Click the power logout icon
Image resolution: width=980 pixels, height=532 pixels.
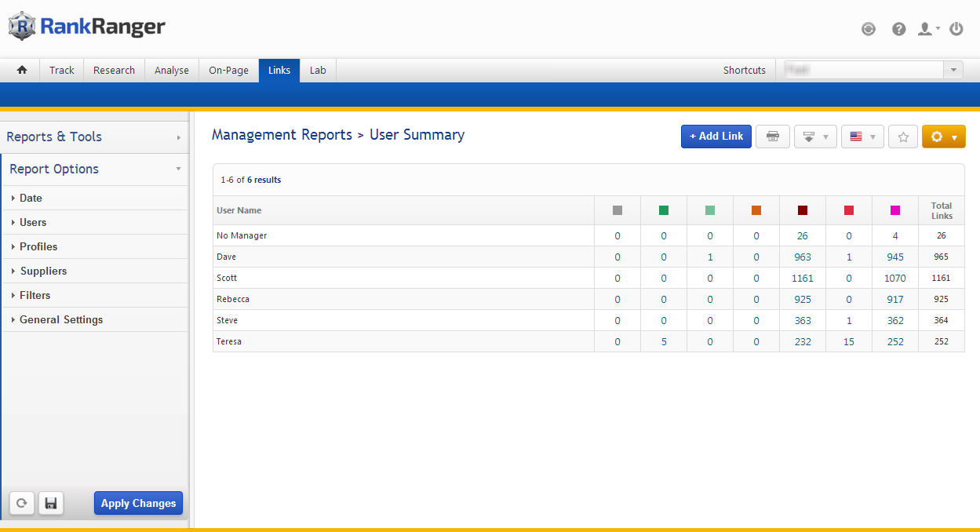956,29
